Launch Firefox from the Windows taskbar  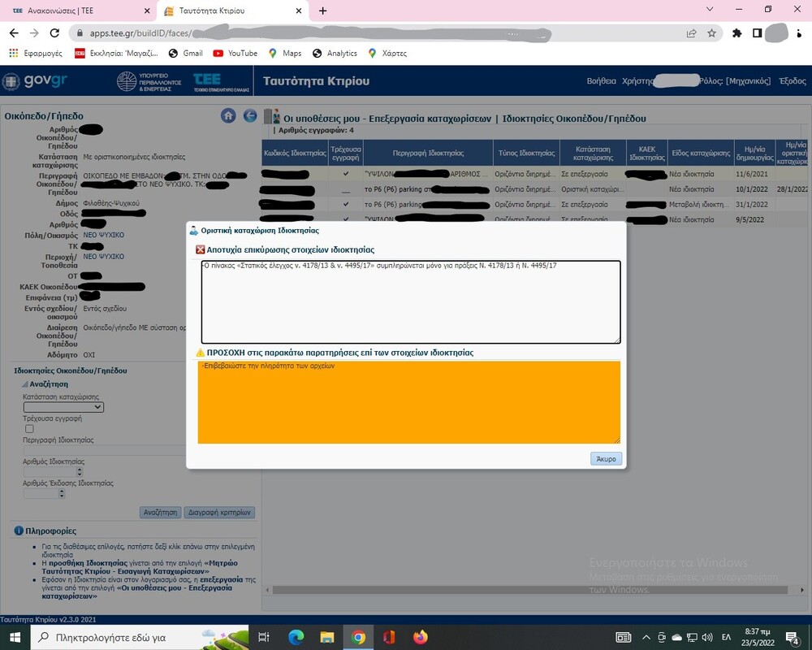click(420, 637)
